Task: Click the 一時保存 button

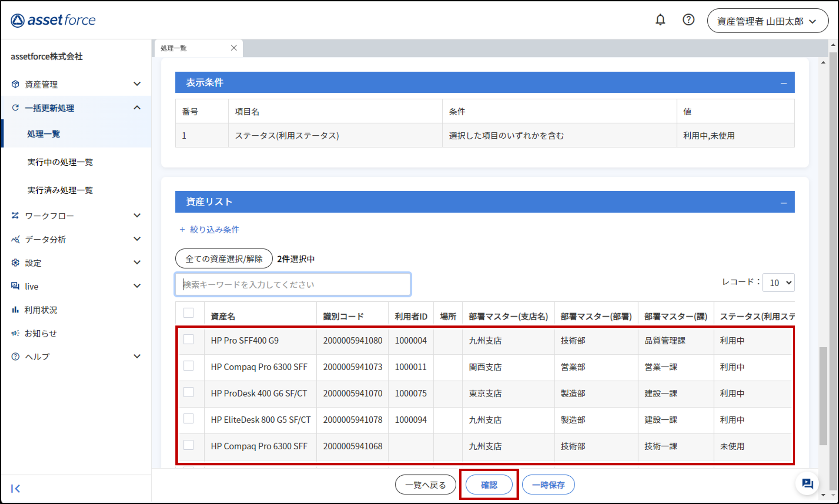Action: [x=548, y=485]
